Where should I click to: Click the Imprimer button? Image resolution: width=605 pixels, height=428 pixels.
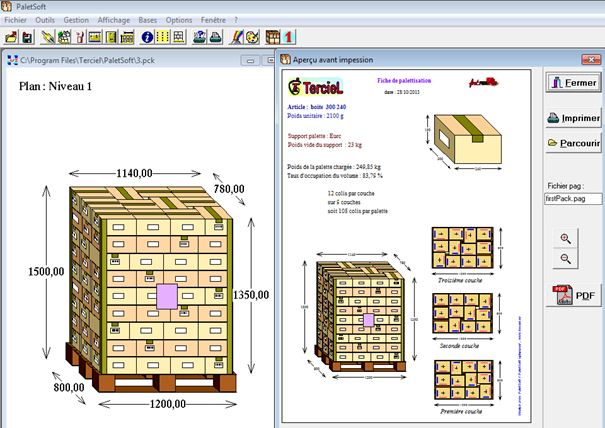coord(574,118)
